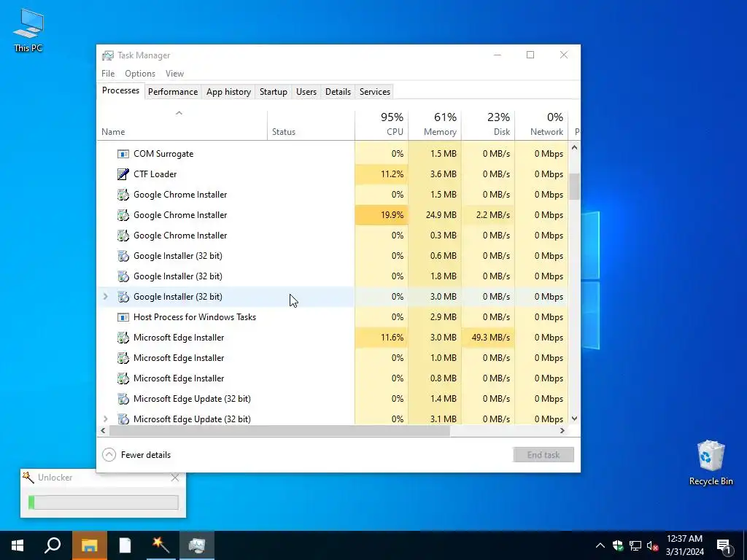This screenshot has width=747, height=560.
Task: Click the vertical scrollbar thumb
Action: pos(575,187)
